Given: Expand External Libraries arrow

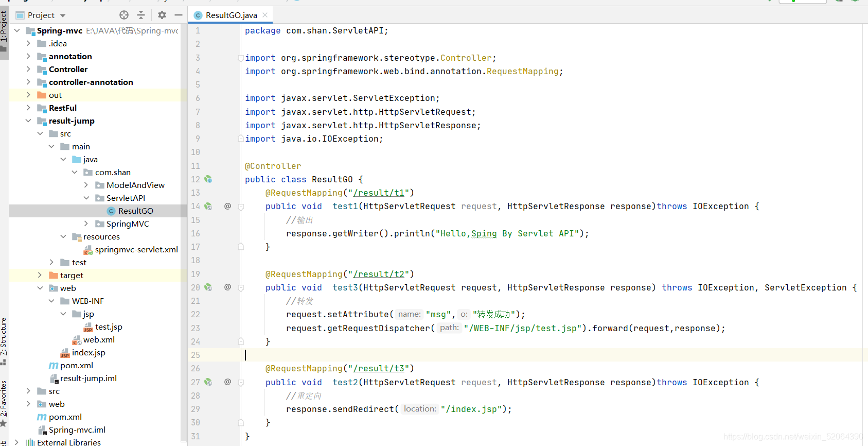Looking at the screenshot, I should click(x=17, y=442).
